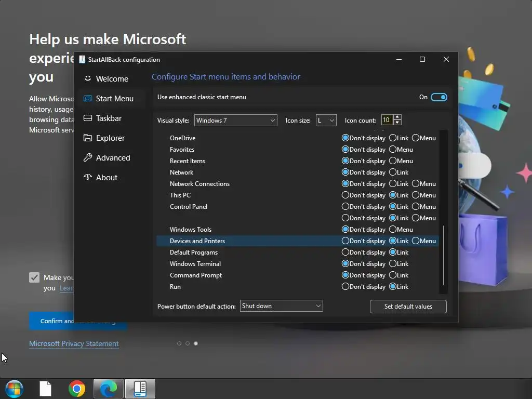532x399 pixels.
Task: Click Set default values button
Action: tap(408, 307)
